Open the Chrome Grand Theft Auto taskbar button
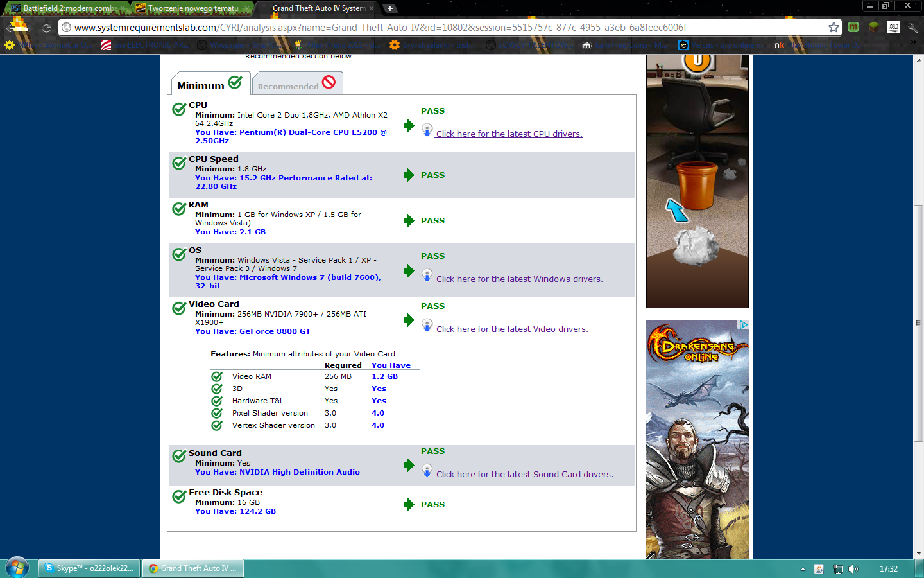Viewport: 924px width, 578px height. pyautogui.click(x=193, y=568)
